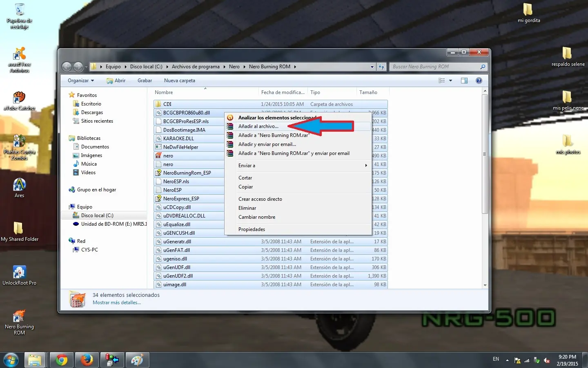This screenshot has height=368, width=588.
Task: Choose 'Cambiar nombre' menu entry
Action: (x=298, y=217)
